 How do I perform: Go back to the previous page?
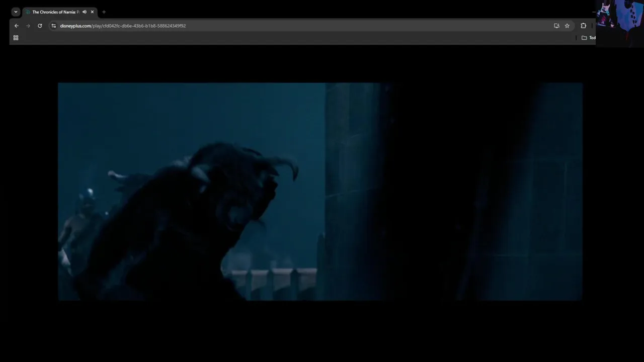[16, 26]
